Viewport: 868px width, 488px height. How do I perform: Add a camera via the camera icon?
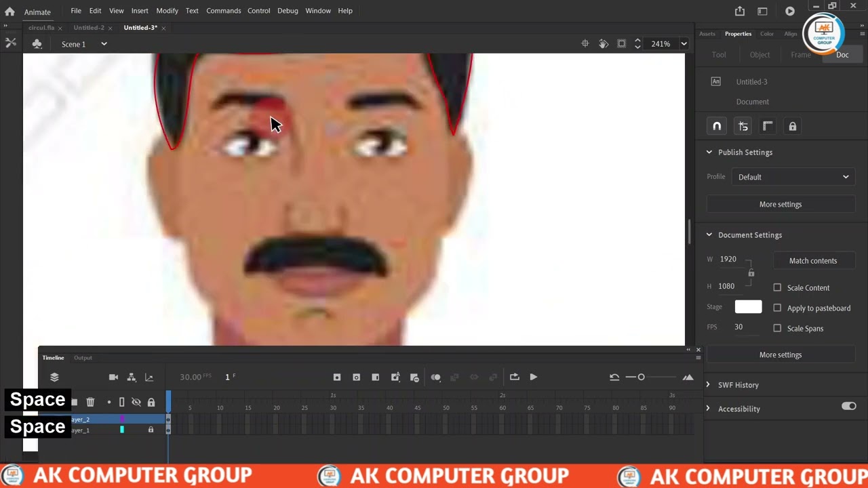pos(113,377)
